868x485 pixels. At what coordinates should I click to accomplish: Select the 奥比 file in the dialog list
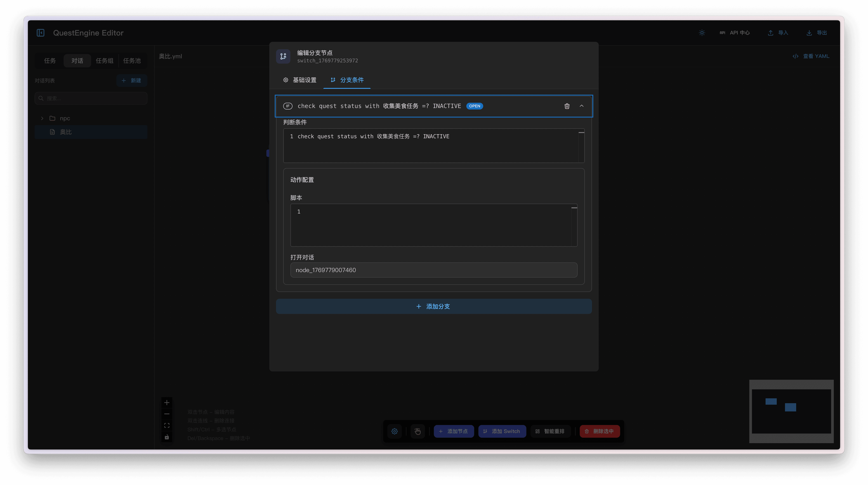tap(66, 132)
